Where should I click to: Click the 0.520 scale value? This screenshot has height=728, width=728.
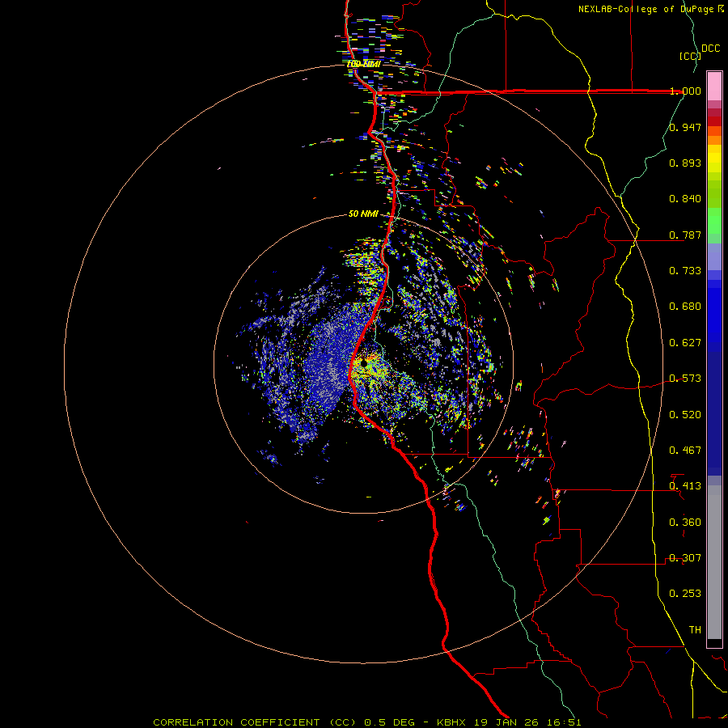[x=685, y=415]
